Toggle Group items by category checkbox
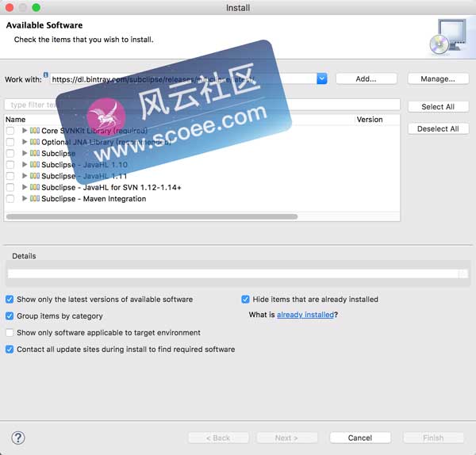This screenshot has height=455, width=476. (10, 316)
